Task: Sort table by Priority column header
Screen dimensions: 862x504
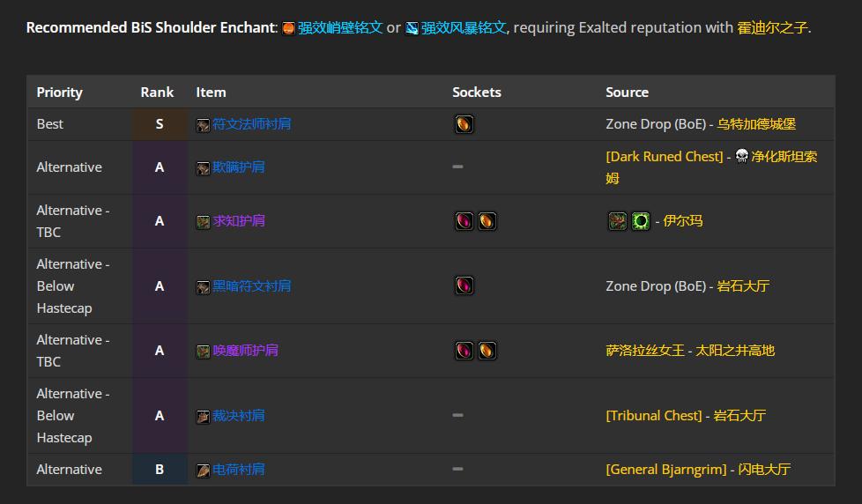Action: [x=59, y=92]
